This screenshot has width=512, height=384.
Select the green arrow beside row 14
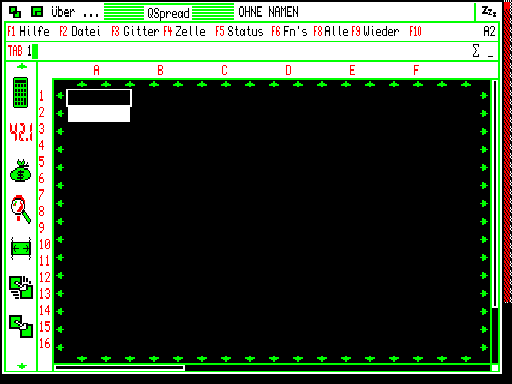coord(60,312)
